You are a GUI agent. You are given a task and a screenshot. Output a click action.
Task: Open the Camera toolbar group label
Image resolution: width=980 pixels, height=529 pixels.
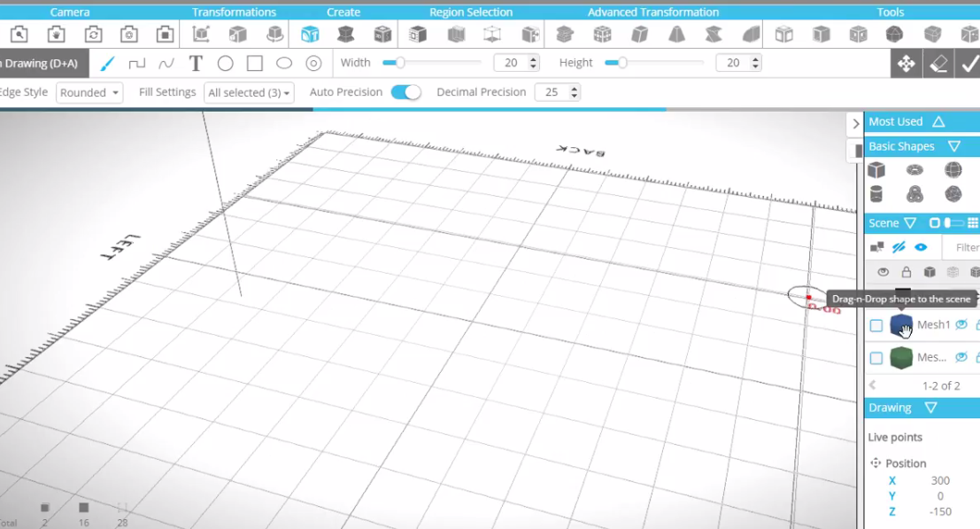click(x=70, y=12)
